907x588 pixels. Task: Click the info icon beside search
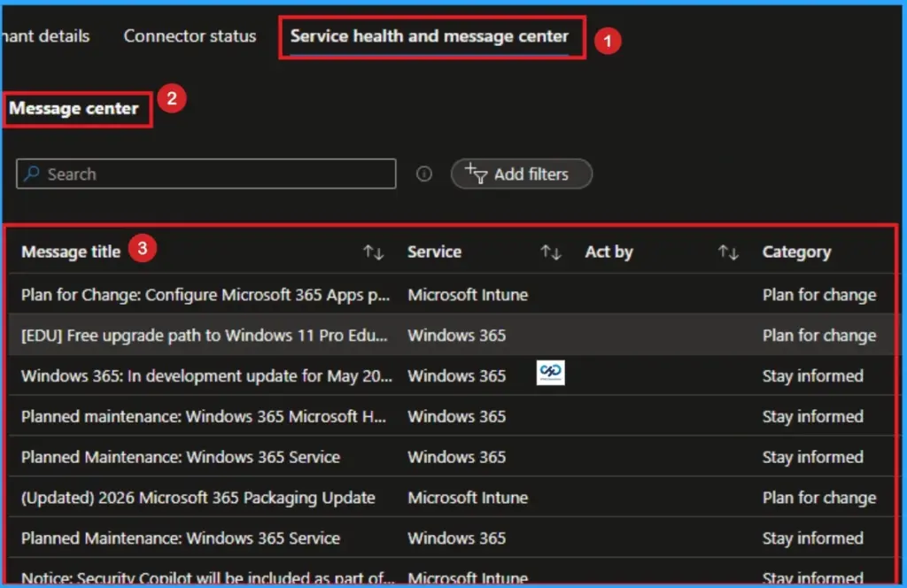424,174
